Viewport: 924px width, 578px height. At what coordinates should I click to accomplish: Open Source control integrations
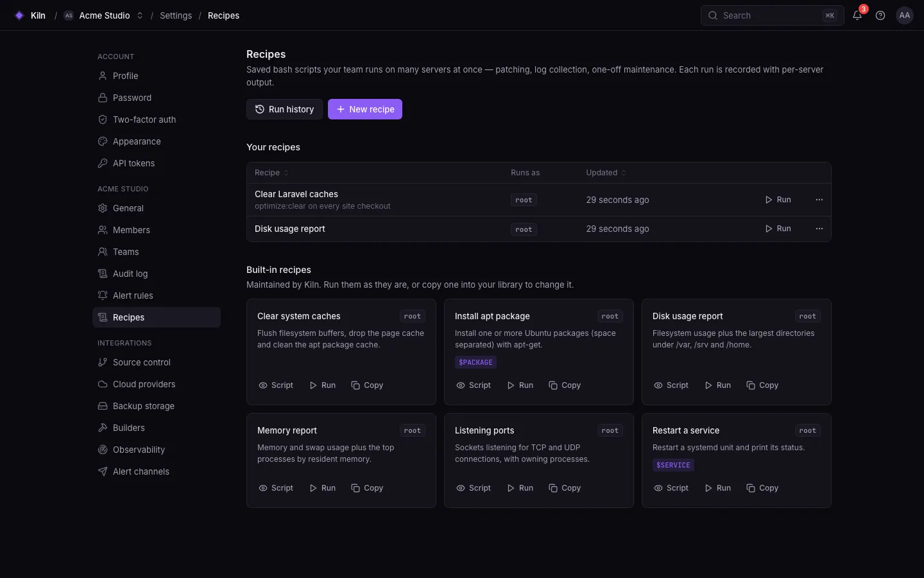coord(157,362)
